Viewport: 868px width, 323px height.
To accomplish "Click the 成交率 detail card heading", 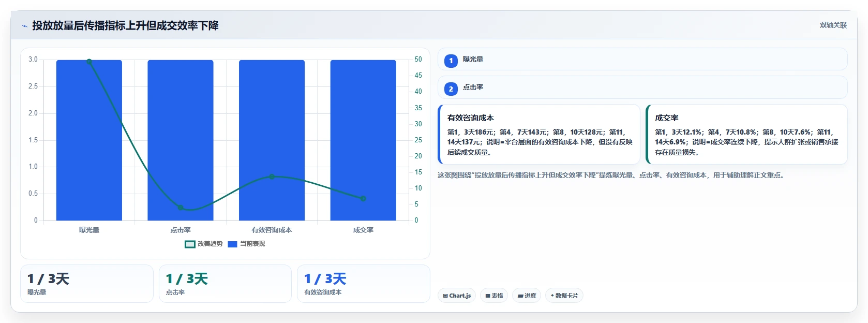I will pyautogui.click(x=667, y=118).
